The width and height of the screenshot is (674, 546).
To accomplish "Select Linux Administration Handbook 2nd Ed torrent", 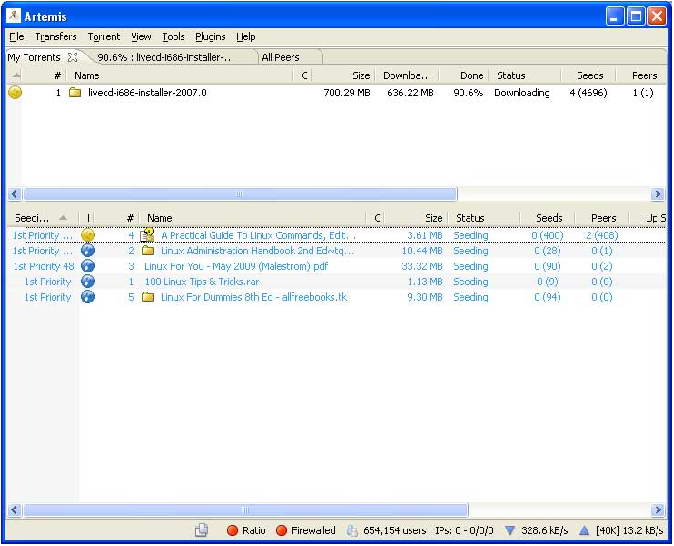I will pos(337,251).
